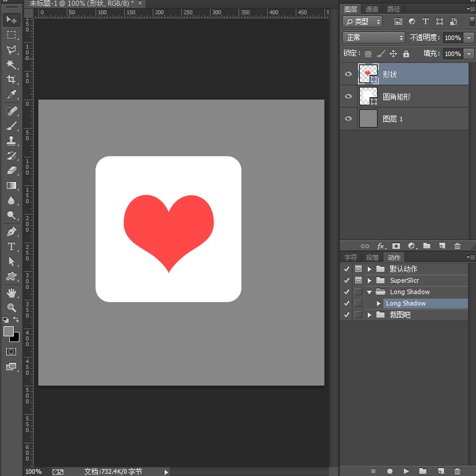The image size is (476, 476).
Task: Hide the 圆角矩形 layer
Action: point(348,97)
